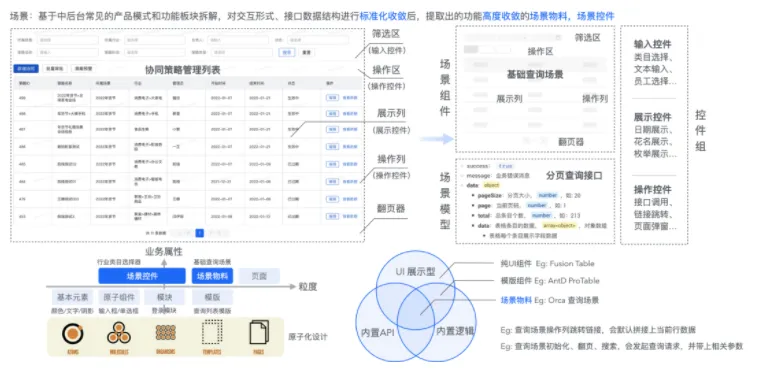The width and height of the screenshot is (768, 374).
Task: Click the solid blue button above the strategy table
Action: (25, 69)
